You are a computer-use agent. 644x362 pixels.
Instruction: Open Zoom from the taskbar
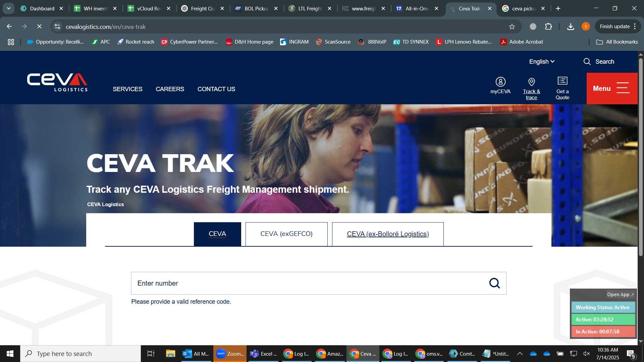coord(230,354)
